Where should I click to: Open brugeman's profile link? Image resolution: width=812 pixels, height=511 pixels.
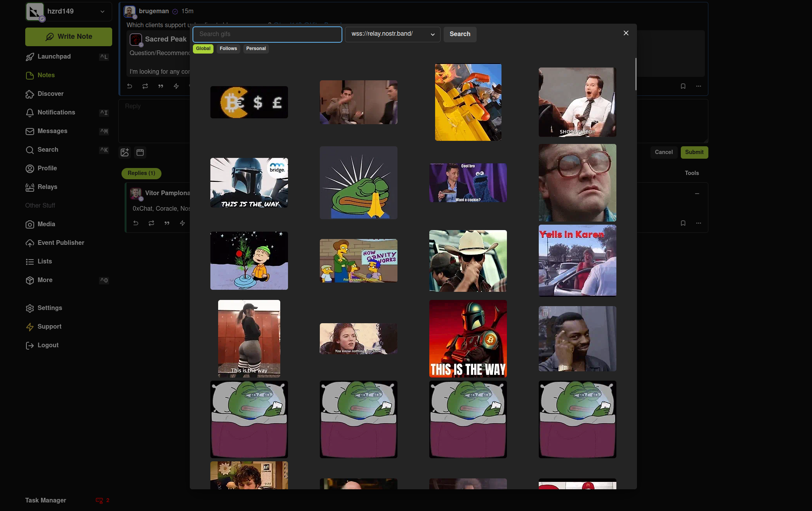coord(154,11)
